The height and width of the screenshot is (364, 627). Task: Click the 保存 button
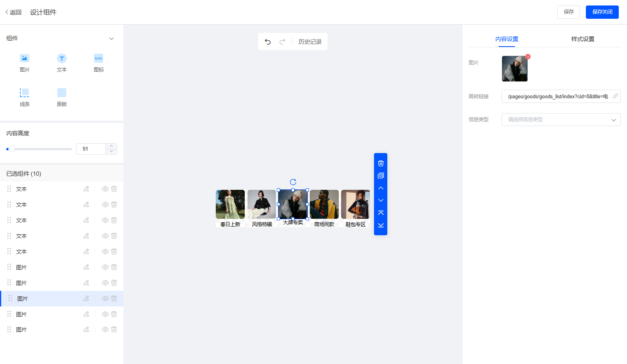tap(569, 12)
